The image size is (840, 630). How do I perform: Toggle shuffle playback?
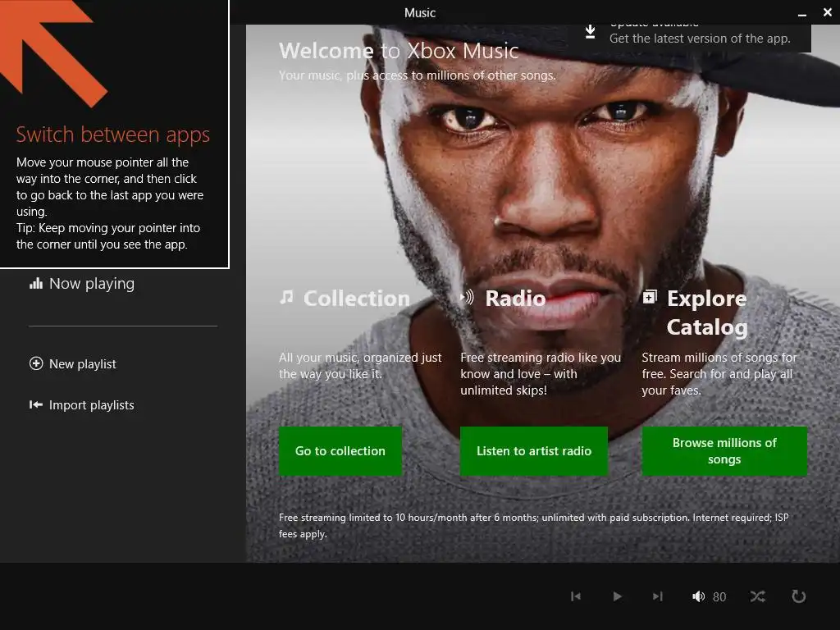pos(758,596)
